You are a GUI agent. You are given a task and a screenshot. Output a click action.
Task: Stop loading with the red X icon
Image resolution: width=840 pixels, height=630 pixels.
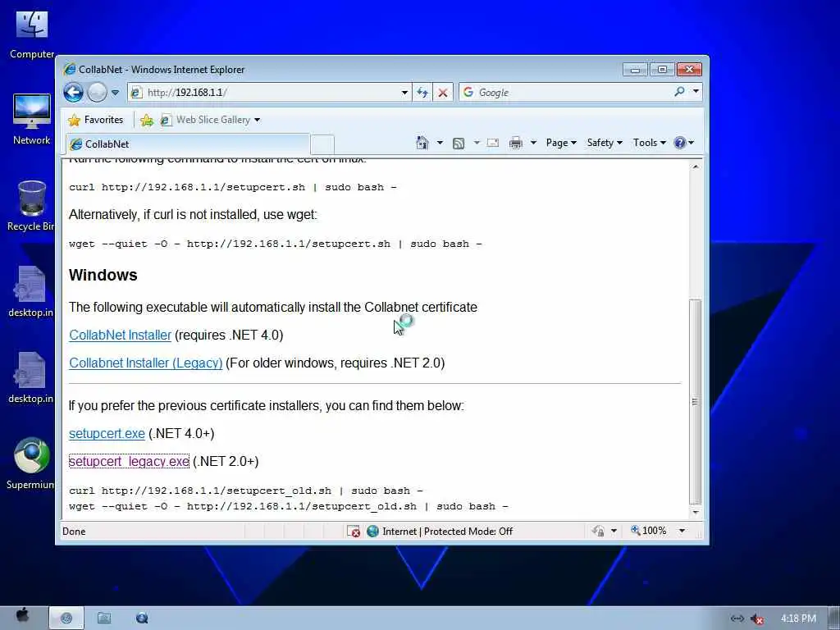(x=443, y=92)
